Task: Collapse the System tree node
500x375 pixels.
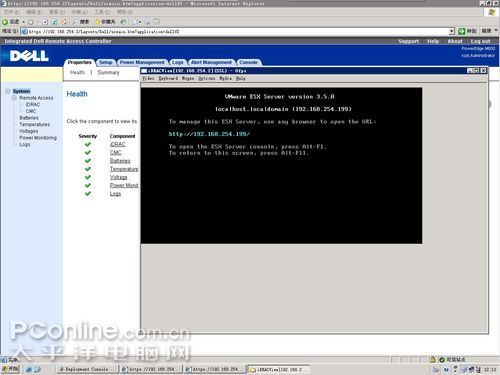Action: click(x=8, y=91)
